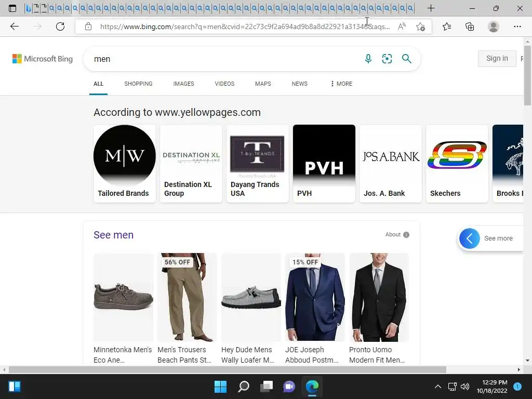Open the browser profile avatar

[x=494, y=26]
